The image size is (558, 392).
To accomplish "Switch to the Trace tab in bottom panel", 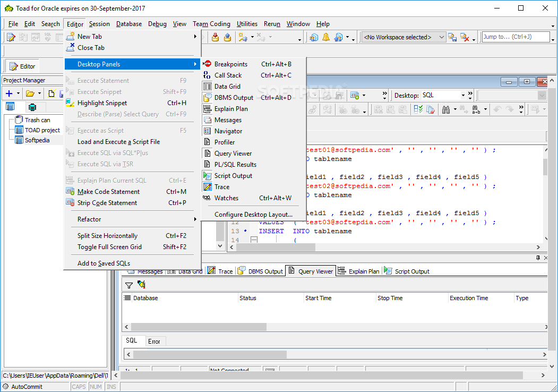I will point(220,271).
